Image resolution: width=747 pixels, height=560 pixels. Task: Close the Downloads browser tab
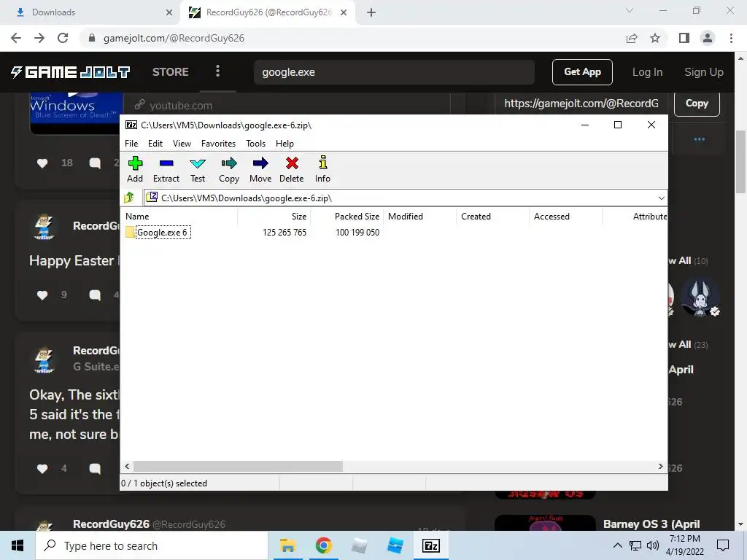(x=169, y=12)
